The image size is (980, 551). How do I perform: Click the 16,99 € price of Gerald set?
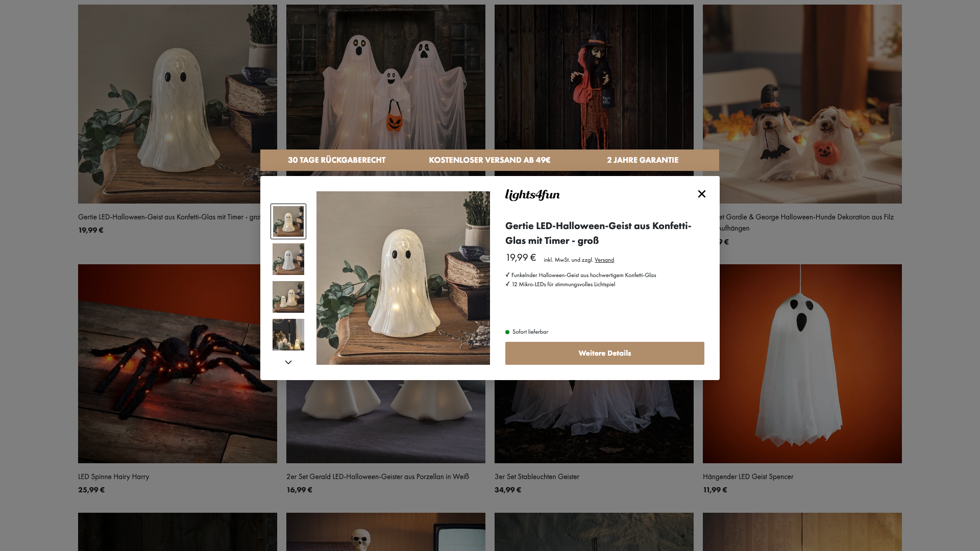click(299, 490)
